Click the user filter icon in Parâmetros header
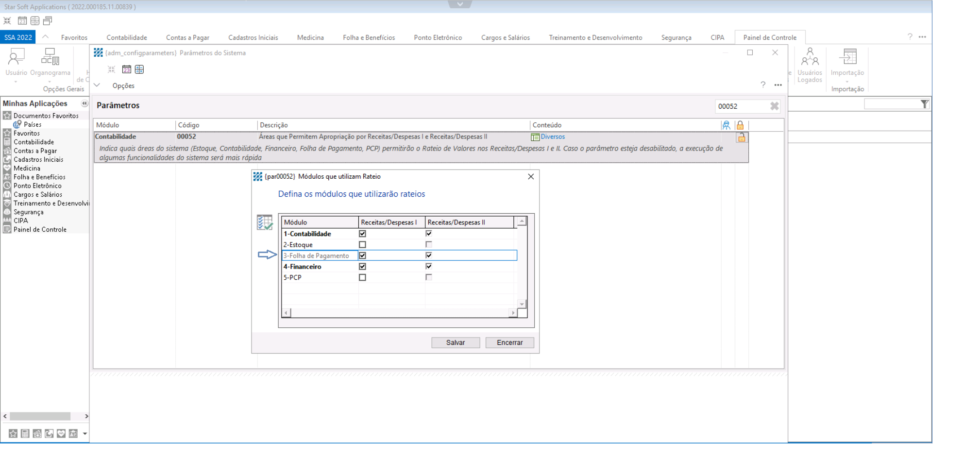 pos(726,125)
